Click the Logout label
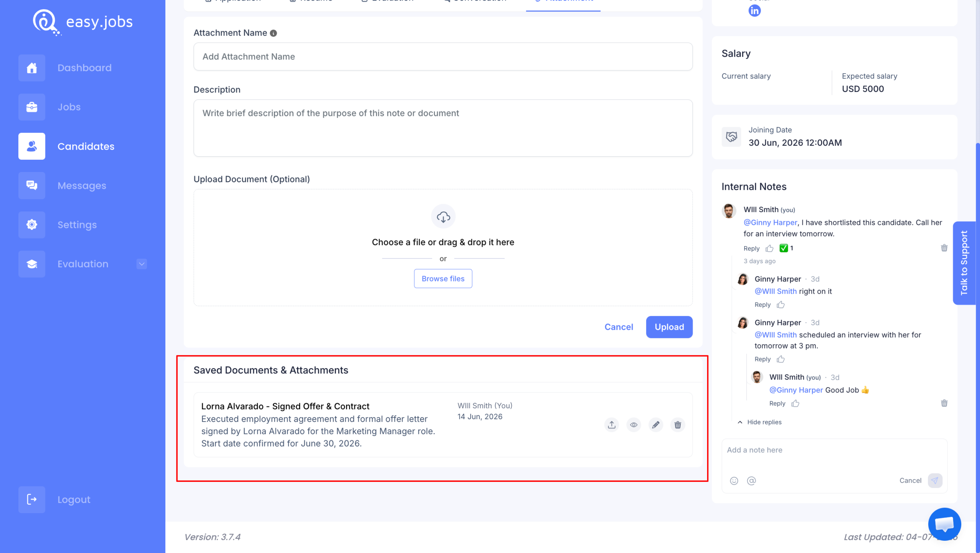This screenshot has height=553, width=980. 74,499
